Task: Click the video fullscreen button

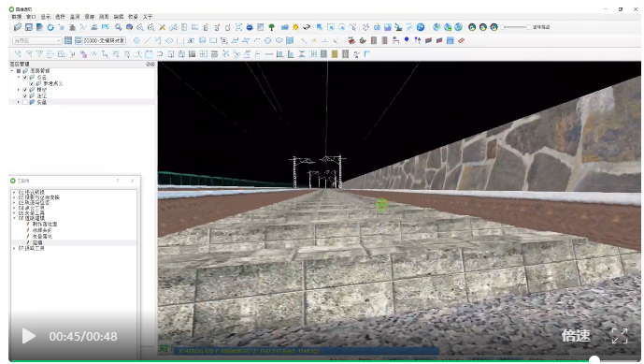Action: click(x=620, y=336)
